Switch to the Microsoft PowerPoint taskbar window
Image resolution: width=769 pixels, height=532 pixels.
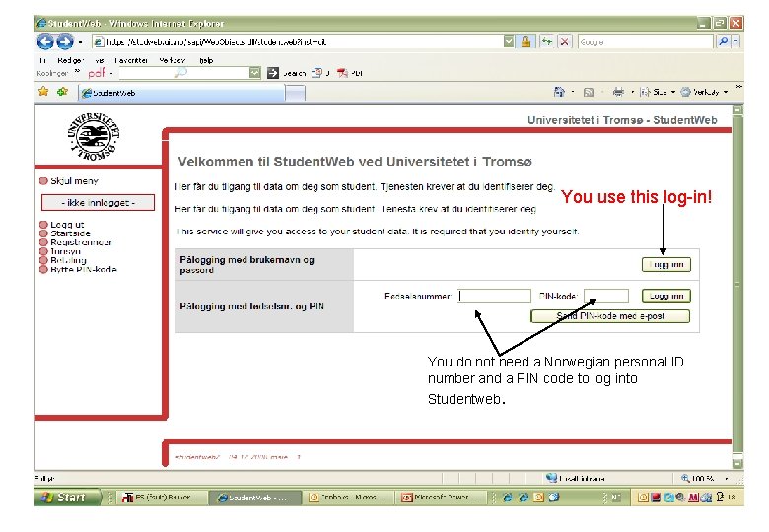click(x=441, y=498)
